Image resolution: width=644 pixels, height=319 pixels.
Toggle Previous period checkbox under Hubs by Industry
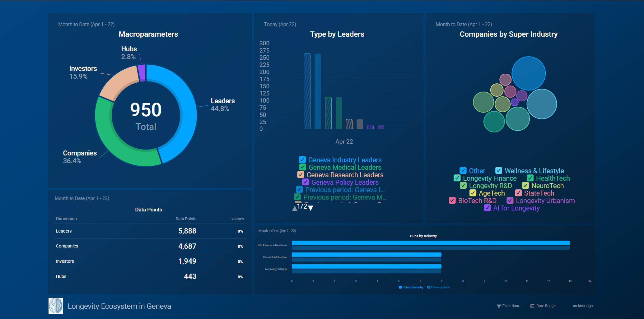(429, 287)
